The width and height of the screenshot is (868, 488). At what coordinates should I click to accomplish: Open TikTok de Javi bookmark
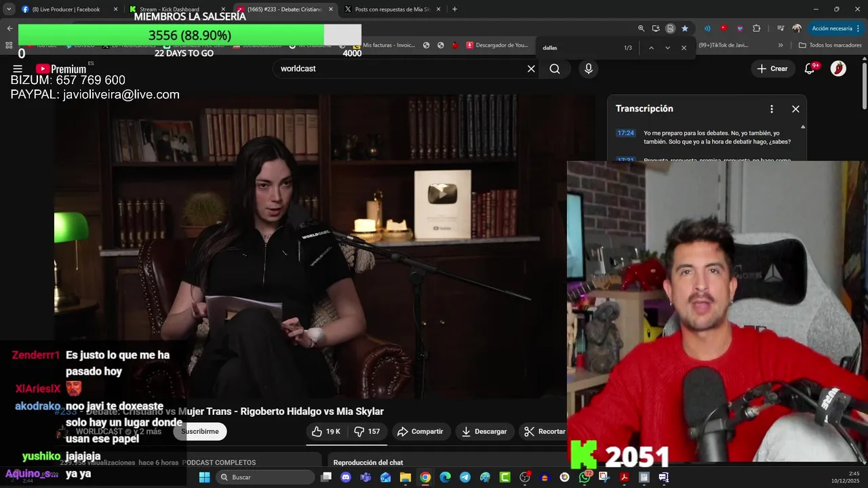click(x=723, y=45)
